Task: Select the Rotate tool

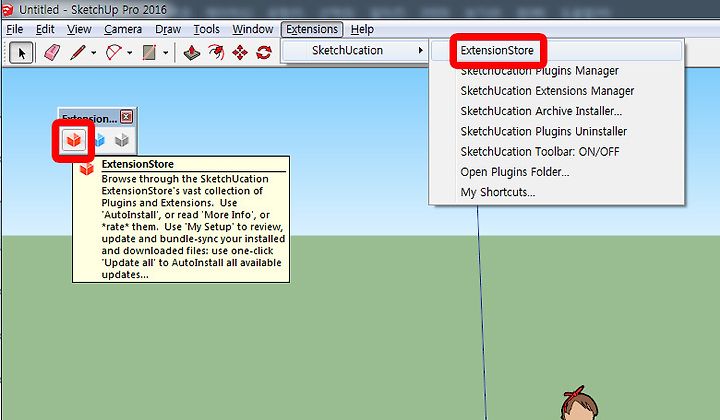Action: [264, 52]
